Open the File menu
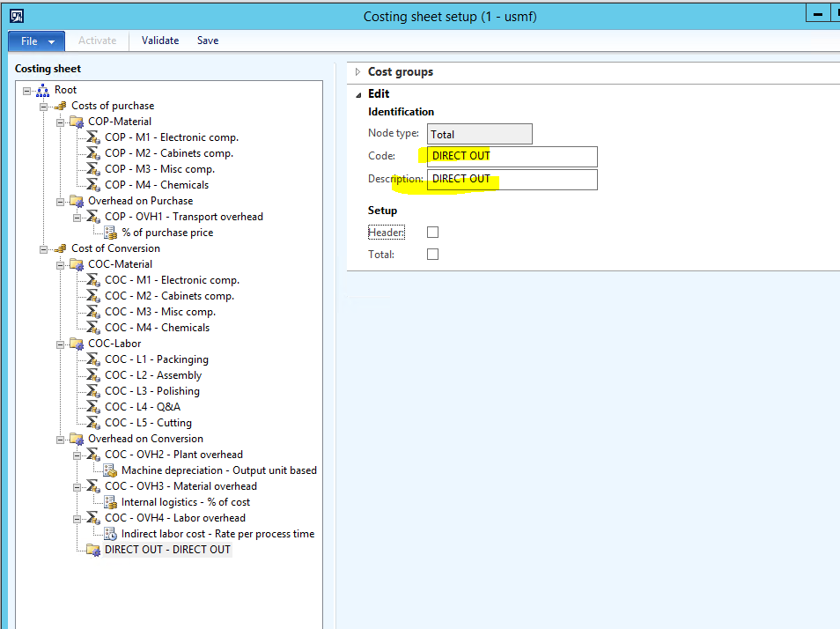The width and height of the screenshot is (840, 629). click(36, 41)
